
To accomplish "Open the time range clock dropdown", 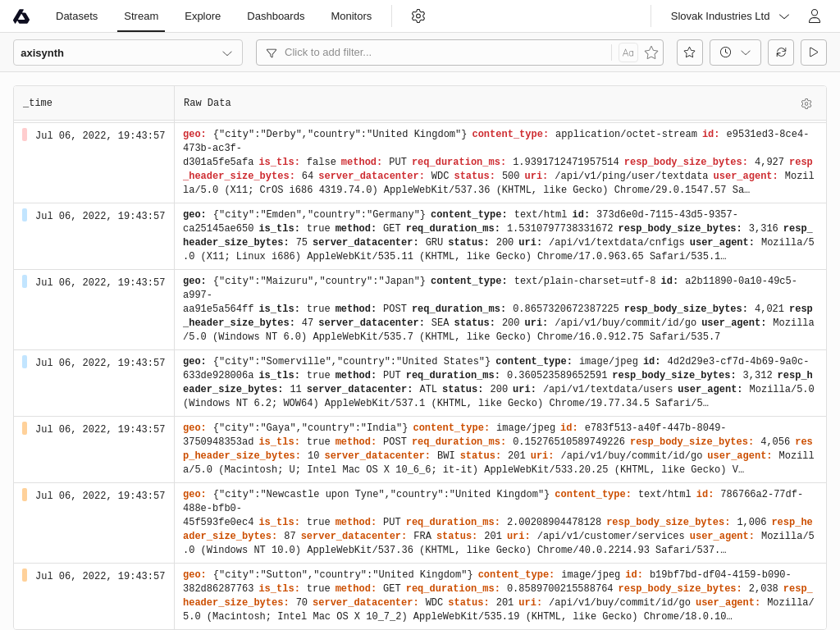I will coord(735,52).
